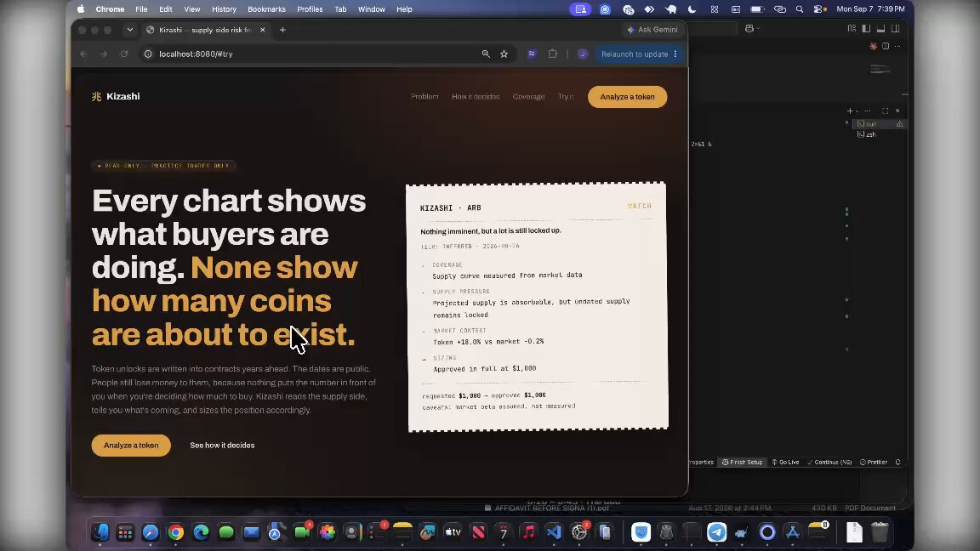The width and height of the screenshot is (980, 551).
Task: Open a new Chrome tab
Action: 282,30
